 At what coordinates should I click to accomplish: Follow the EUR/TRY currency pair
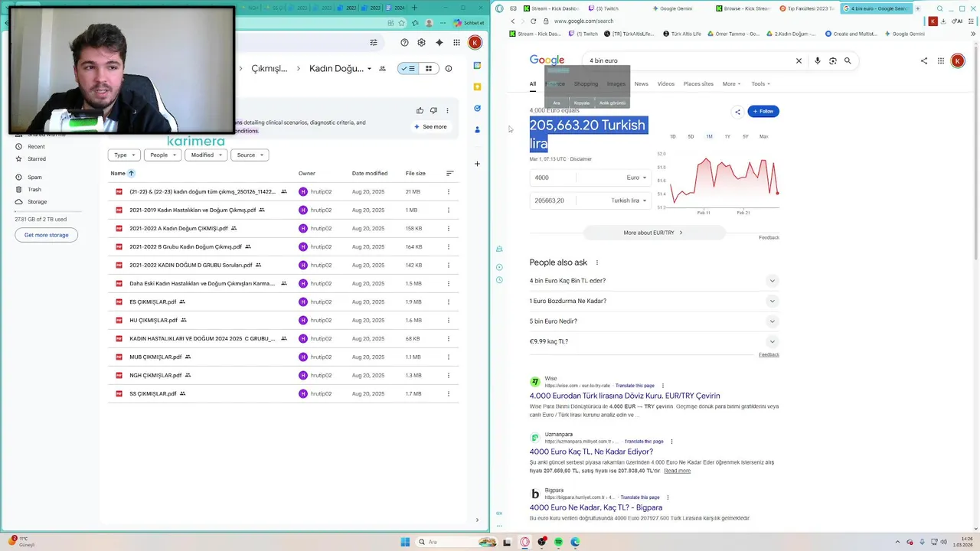[x=763, y=112]
